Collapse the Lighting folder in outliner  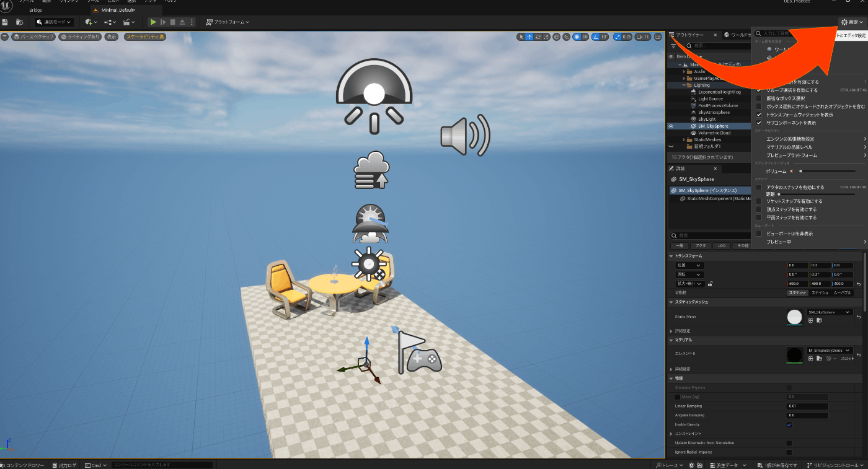tap(684, 85)
